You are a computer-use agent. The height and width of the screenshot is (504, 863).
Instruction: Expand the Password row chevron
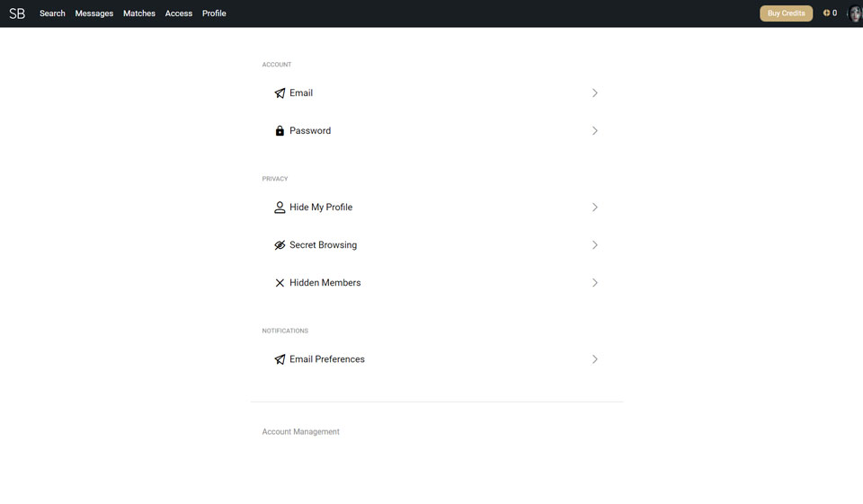594,131
